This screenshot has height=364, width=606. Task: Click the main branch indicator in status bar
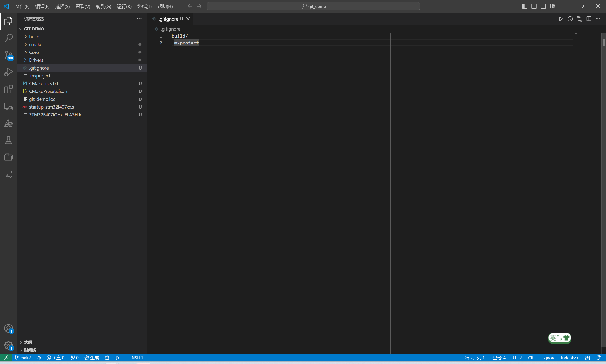pyautogui.click(x=25, y=358)
